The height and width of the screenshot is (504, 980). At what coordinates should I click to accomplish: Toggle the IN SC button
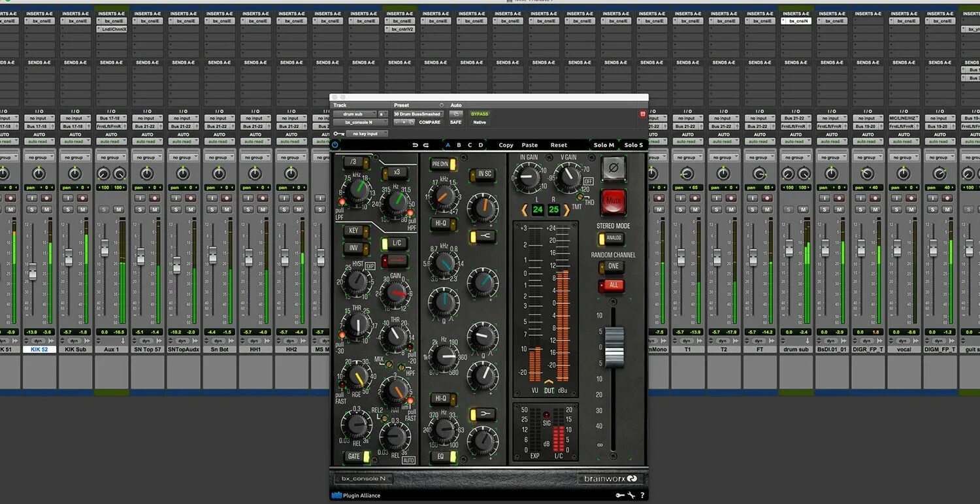[x=482, y=174]
